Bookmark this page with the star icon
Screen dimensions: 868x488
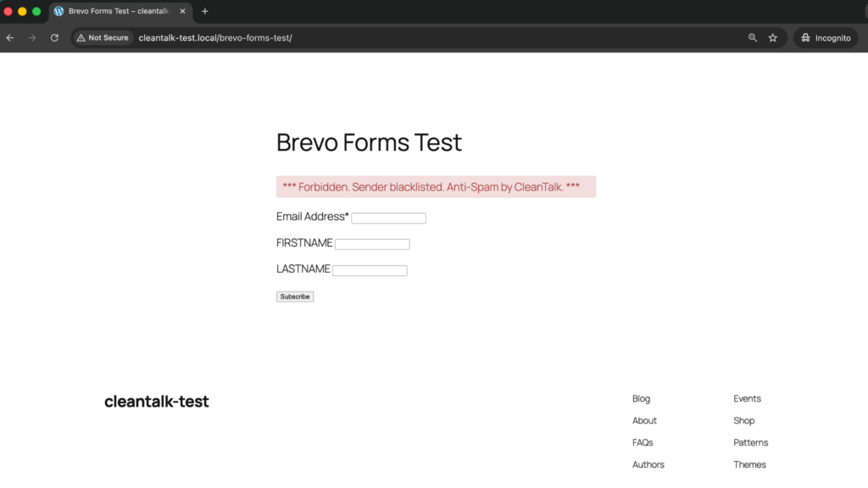[773, 37]
